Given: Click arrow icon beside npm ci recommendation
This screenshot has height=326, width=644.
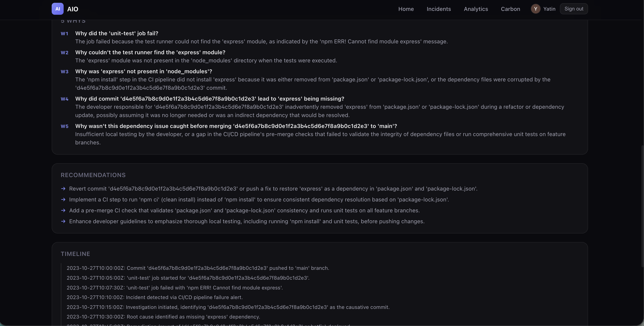Looking at the screenshot, I should click(63, 200).
